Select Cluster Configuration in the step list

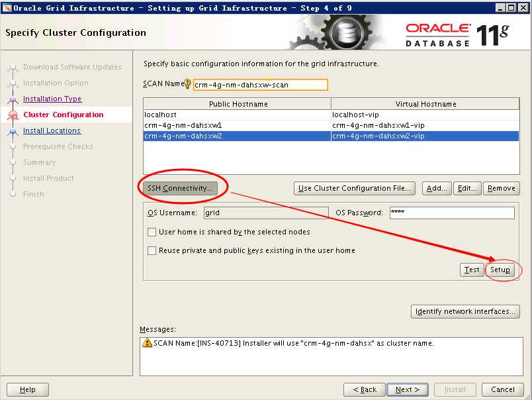point(64,115)
